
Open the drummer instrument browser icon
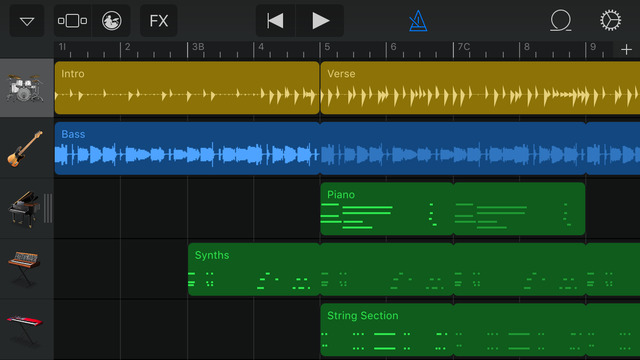[111, 21]
